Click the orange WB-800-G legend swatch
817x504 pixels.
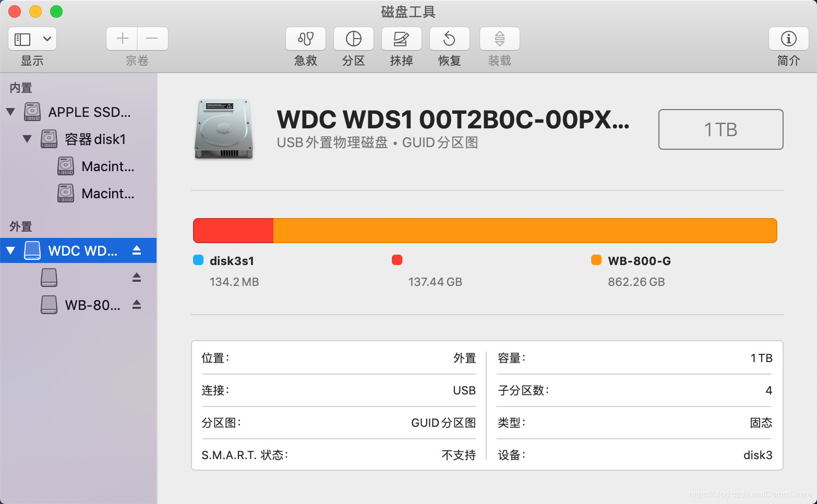(596, 260)
